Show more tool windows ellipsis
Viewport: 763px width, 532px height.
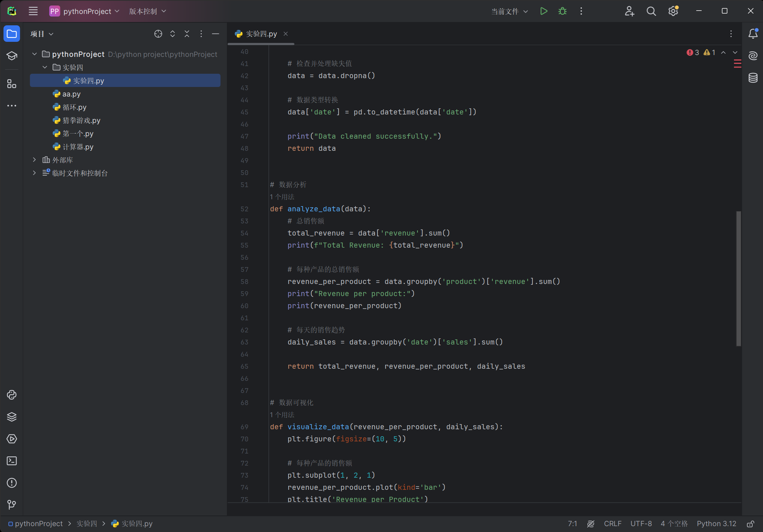(x=12, y=106)
